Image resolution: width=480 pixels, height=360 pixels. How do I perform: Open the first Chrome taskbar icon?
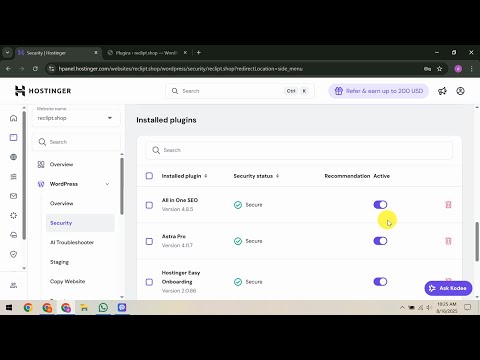click(x=28, y=307)
